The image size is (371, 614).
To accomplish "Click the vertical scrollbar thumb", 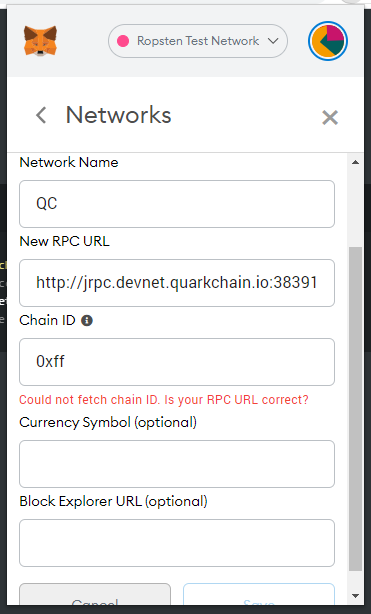I will coord(355,409).
